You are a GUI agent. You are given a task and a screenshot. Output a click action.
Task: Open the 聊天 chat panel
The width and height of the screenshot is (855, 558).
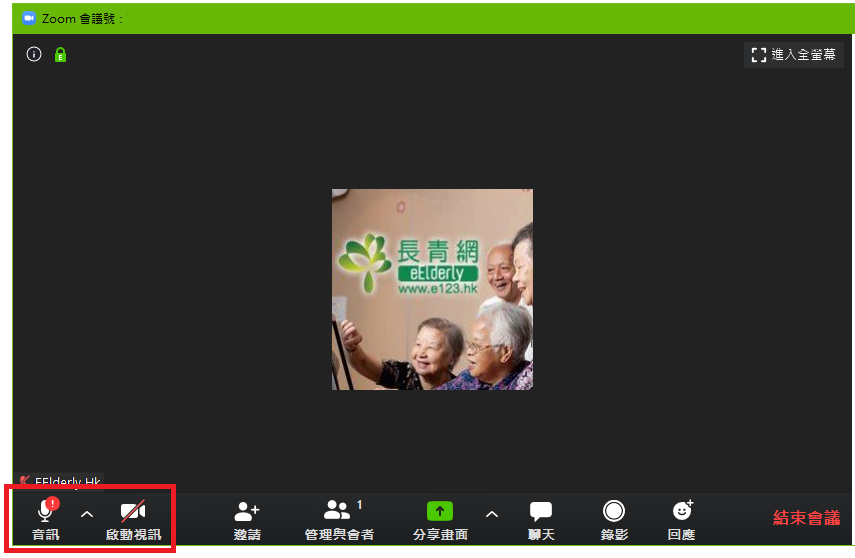541,512
